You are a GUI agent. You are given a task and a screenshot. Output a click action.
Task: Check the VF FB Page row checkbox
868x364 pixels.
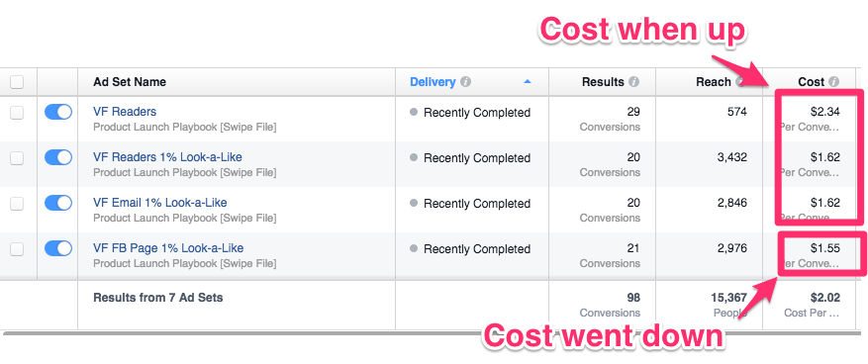pyautogui.click(x=17, y=248)
